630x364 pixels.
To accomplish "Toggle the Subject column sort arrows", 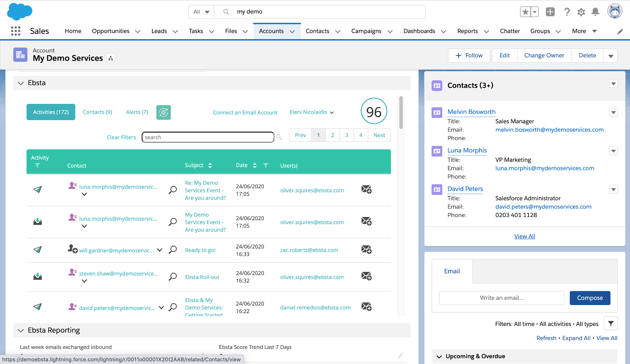I will point(210,165).
